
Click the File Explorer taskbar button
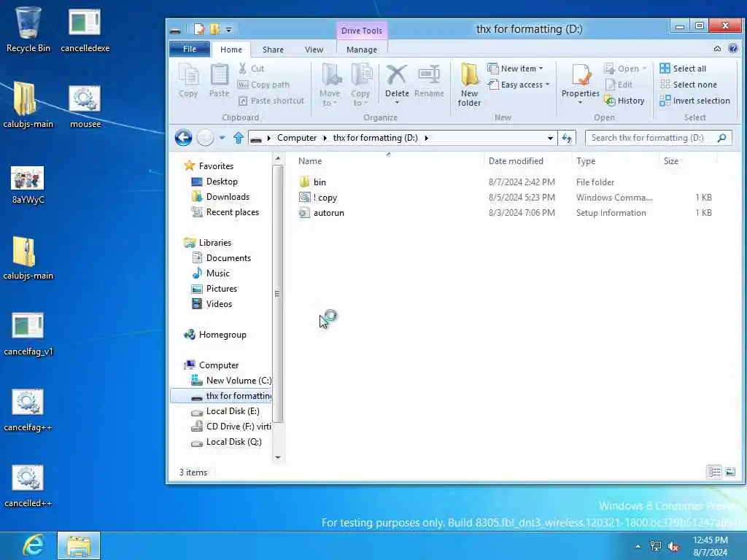click(x=79, y=545)
